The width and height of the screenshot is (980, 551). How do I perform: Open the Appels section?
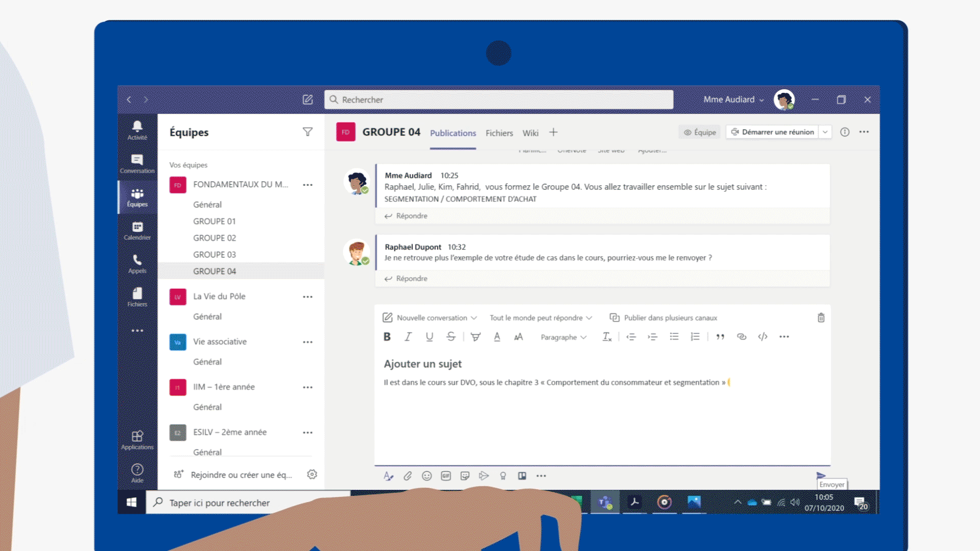[x=137, y=264]
